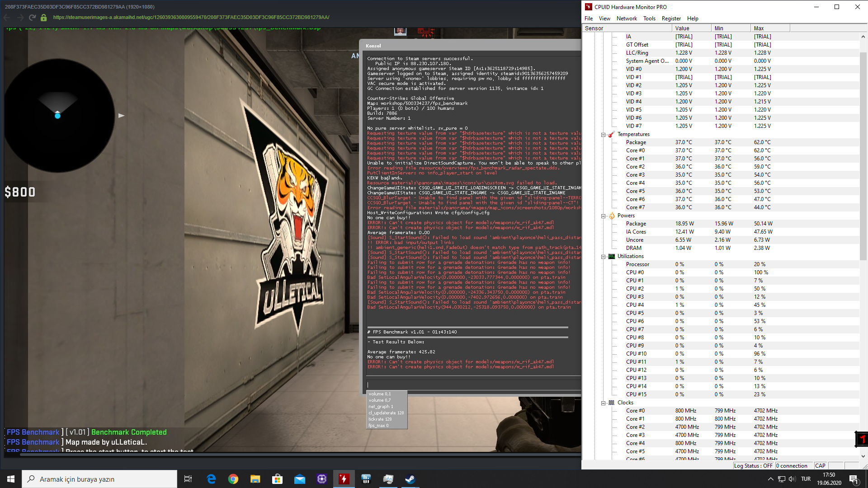
Task: Click Log Status: OFF in status bar
Action: (x=753, y=466)
